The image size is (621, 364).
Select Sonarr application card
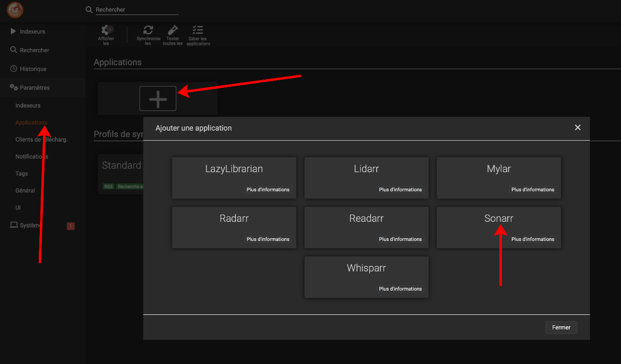click(498, 219)
